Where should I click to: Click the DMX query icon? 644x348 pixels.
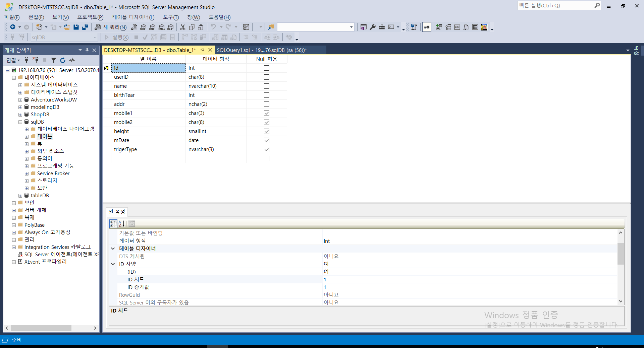[152, 27]
